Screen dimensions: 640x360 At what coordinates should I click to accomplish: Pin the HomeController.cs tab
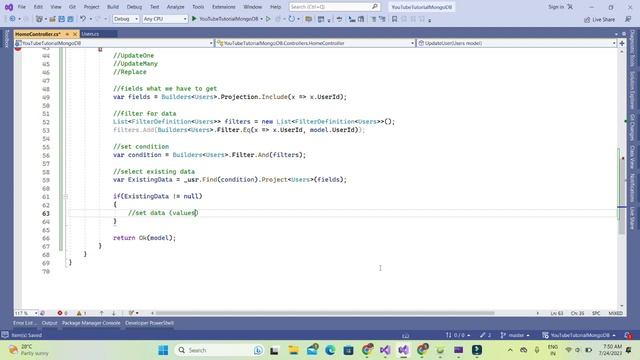pos(67,34)
